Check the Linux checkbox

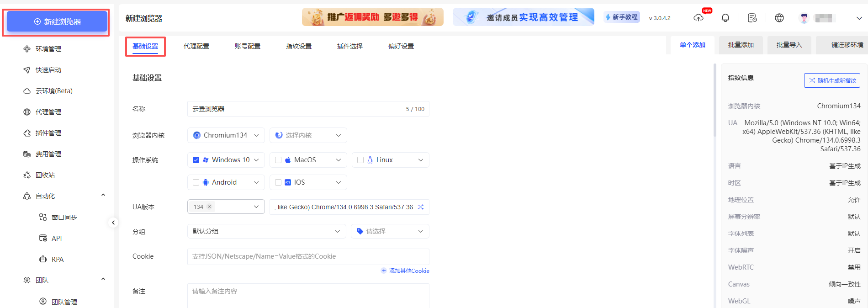[360, 160]
